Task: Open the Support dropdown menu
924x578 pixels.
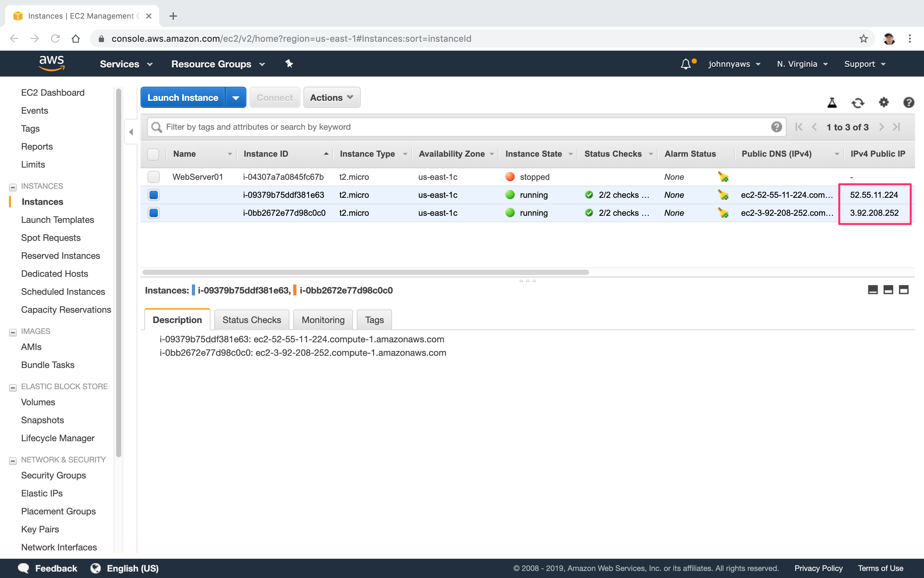Action: click(864, 64)
